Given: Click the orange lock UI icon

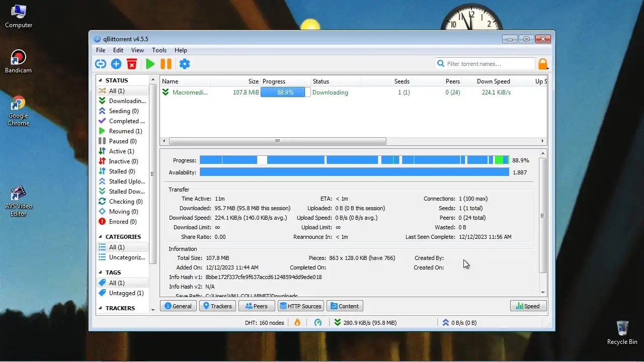Looking at the screenshot, I should [542, 64].
